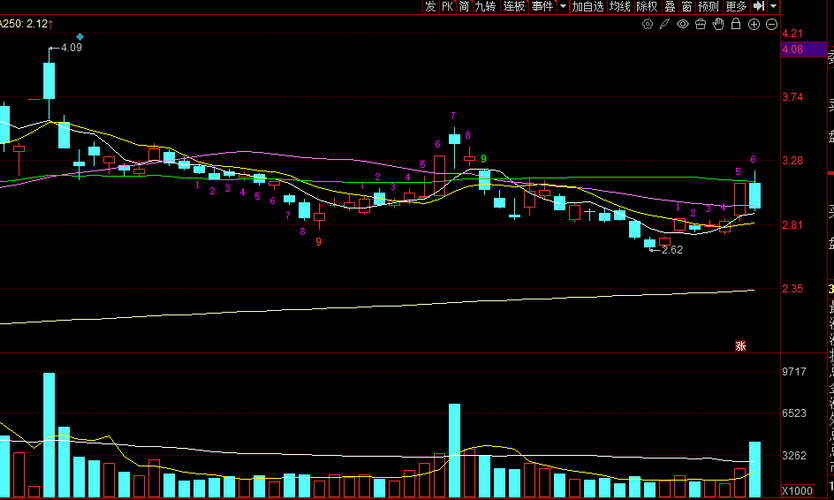The image size is (834, 500).
Task: Click the 3.28 price axis label
Action: click(793, 160)
